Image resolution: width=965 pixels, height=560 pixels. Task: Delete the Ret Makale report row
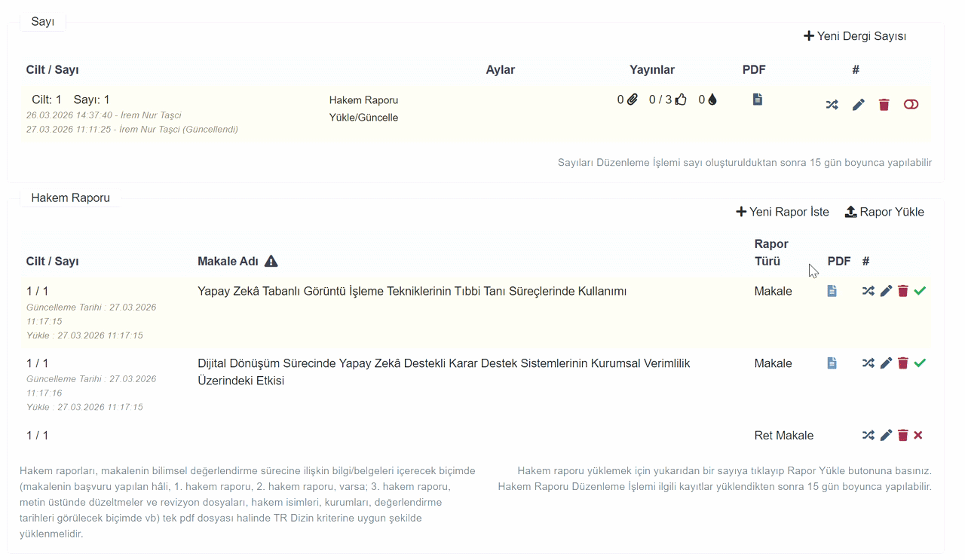click(903, 435)
